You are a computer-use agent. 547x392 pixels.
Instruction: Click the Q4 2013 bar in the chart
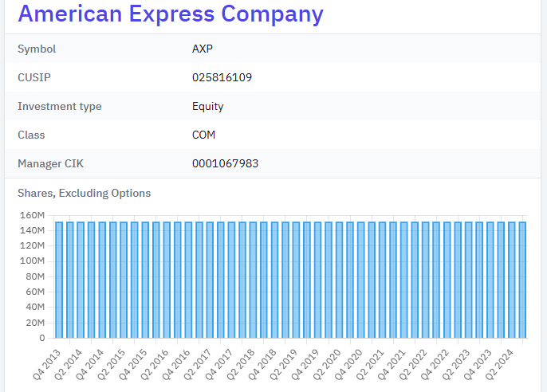point(59,280)
